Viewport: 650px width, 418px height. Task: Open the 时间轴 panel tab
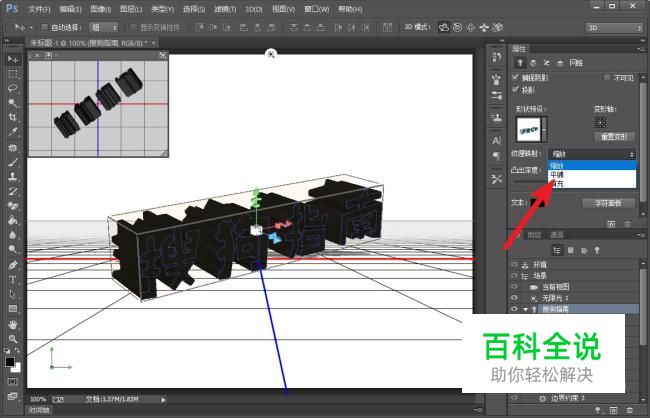point(39,410)
